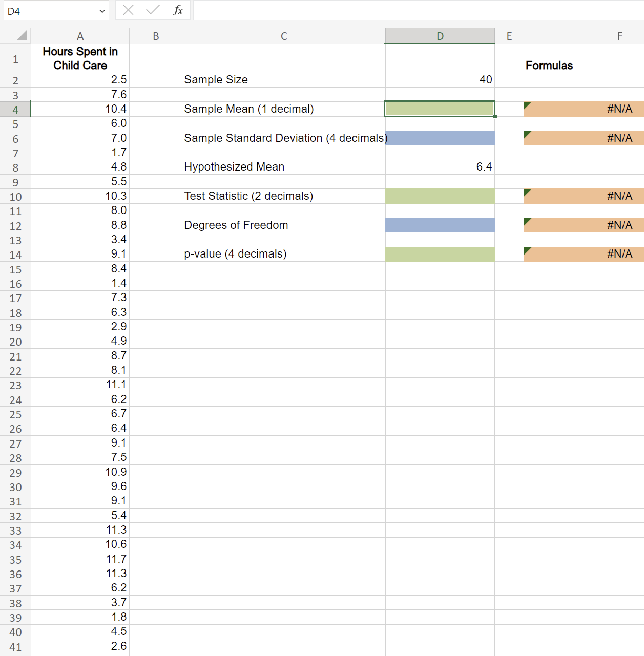This screenshot has width=644, height=656.
Task: Expand the fill handle corner of selected cell D4
Action: tap(494, 117)
